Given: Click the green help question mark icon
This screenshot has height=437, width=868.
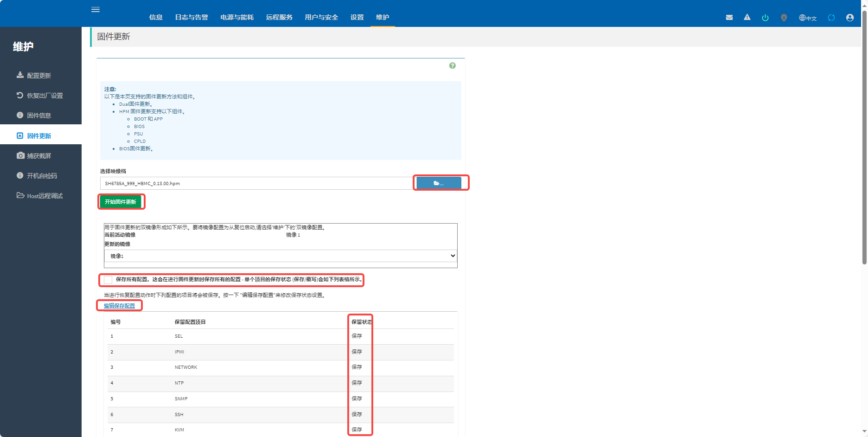Looking at the screenshot, I should [453, 66].
